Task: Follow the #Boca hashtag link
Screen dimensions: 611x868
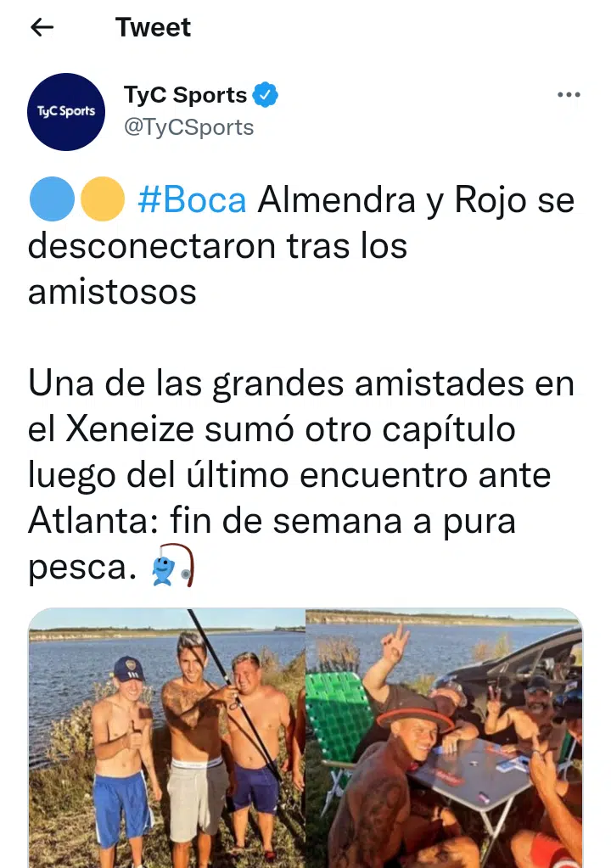Action: point(192,199)
